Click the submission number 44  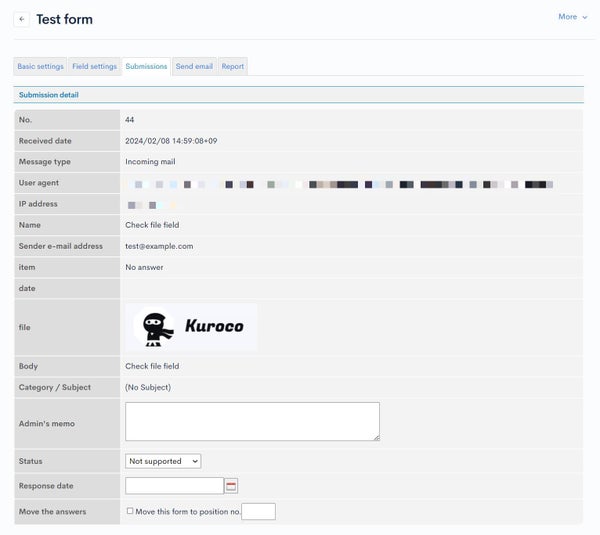[x=129, y=120]
